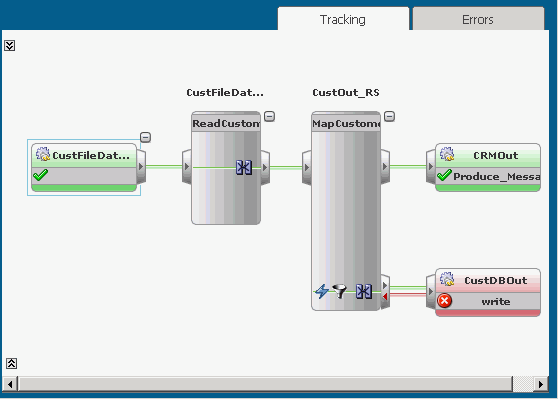Click the Produce_Messa operation row
Viewport: 558px width, 399px height.
pyautogui.click(x=488, y=176)
